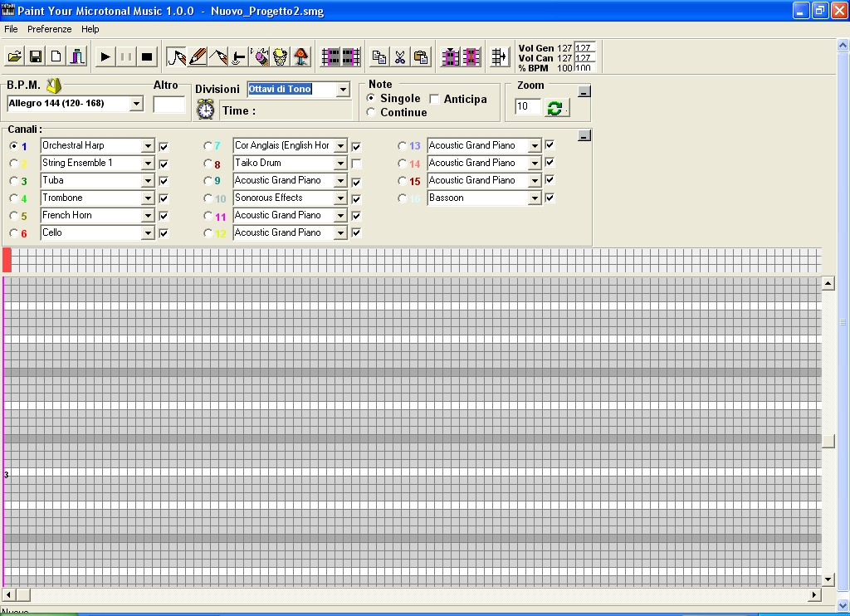Open the Preferenze menu
The image size is (850, 616).
point(49,29)
